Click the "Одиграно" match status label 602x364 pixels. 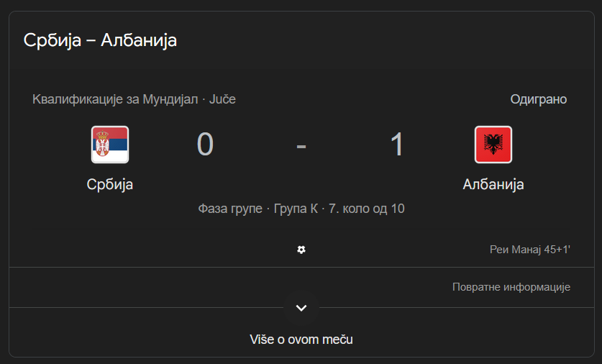pyautogui.click(x=538, y=99)
